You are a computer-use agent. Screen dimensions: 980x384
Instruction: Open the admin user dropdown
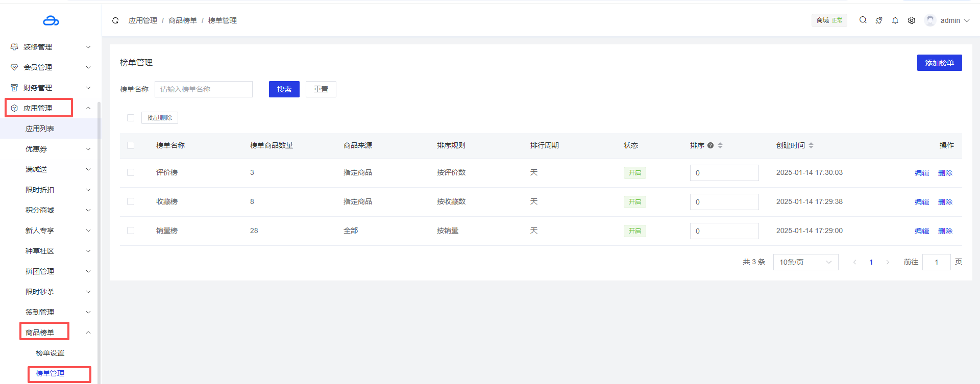(947, 20)
